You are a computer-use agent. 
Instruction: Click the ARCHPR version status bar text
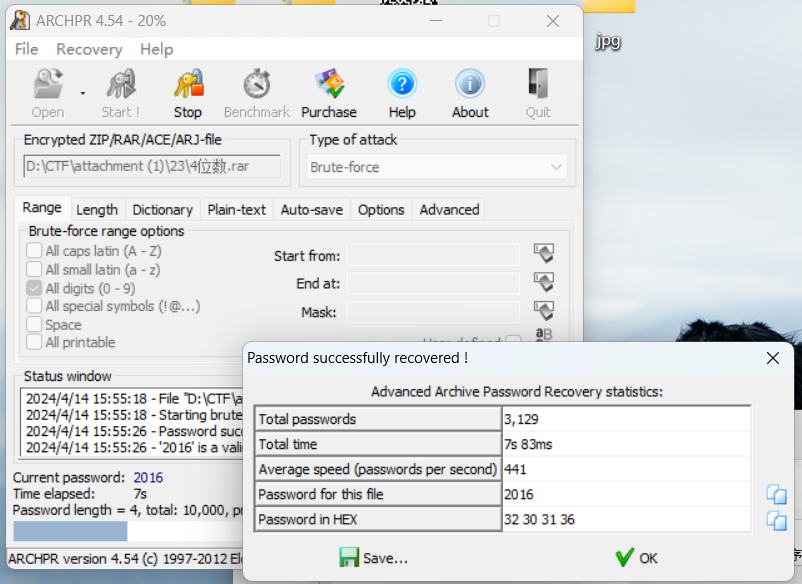[x=125, y=559]
